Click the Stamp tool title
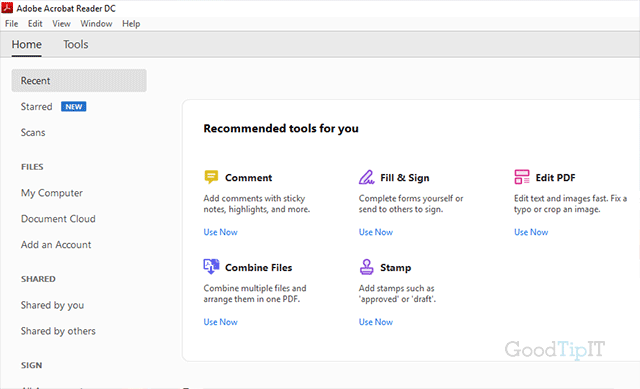Image resolution: width=640 pixels, height=389 pixels. (x=396, y=267)
